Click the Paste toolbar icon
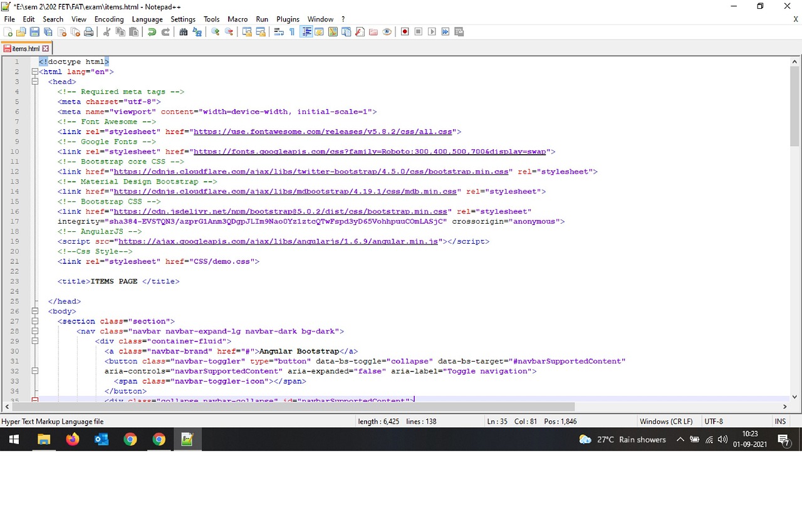 point(133,32)
